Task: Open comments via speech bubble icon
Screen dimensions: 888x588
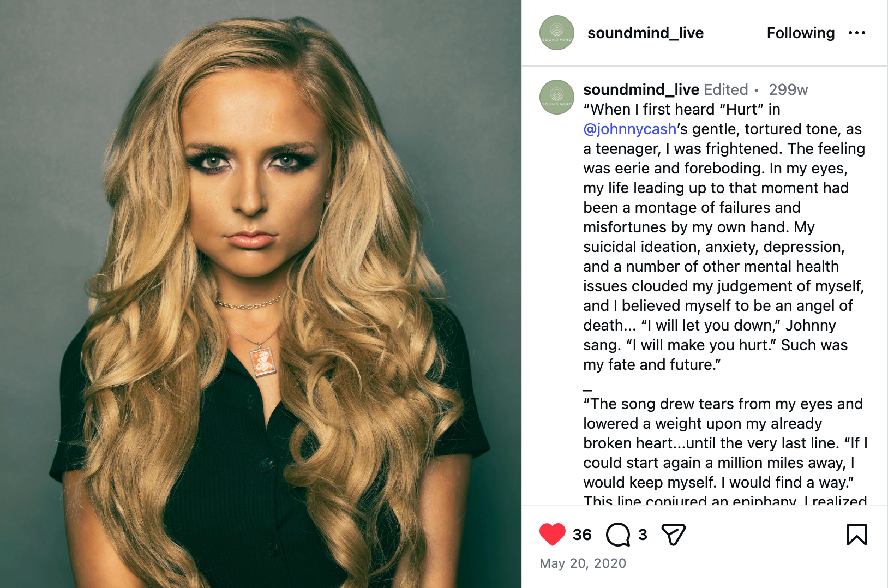Action: pyautogui.click(x=618, y=535)
